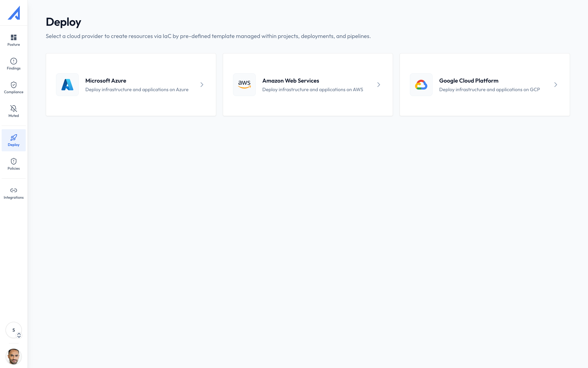Expand the Google Cloud Platform card chevron

[x=556, y=85]
